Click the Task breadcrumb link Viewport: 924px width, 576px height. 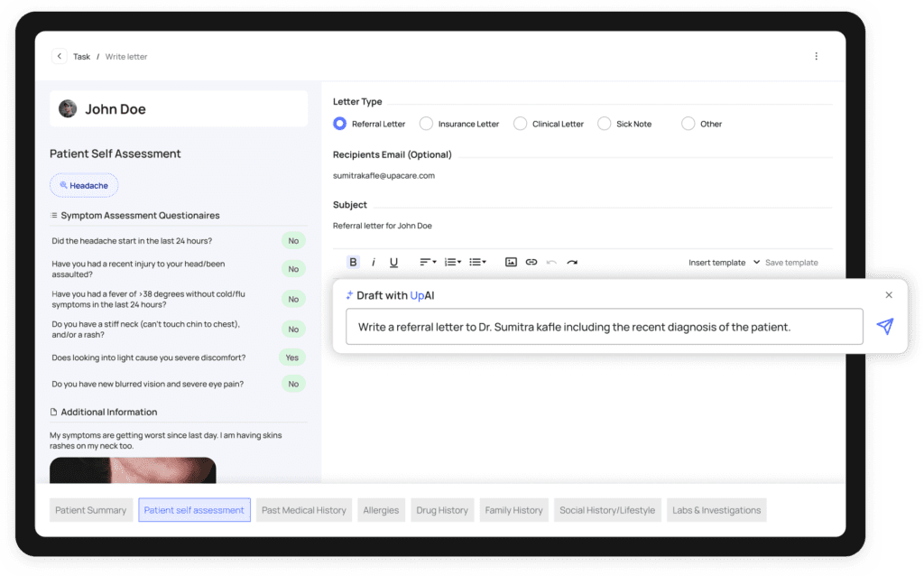point(81,57)
